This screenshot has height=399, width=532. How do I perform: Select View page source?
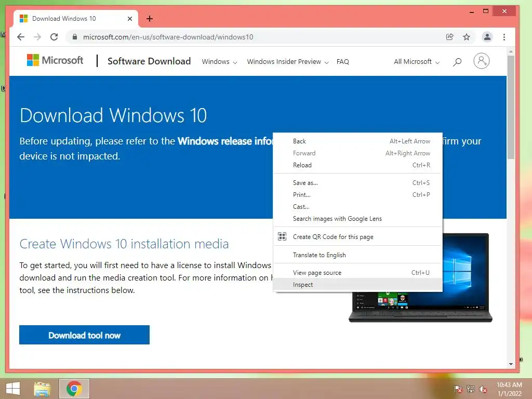pyautogui.click(x=357, y=273)
